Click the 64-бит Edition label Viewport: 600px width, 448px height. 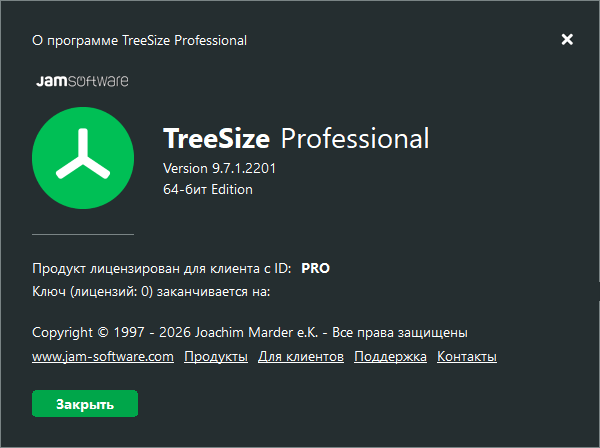click(207, 189)
